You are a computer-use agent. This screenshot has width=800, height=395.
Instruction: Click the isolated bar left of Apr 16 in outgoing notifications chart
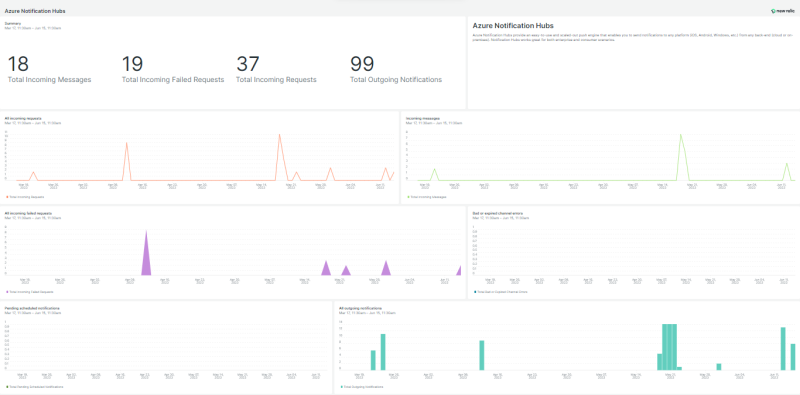(x=482, y=355)
